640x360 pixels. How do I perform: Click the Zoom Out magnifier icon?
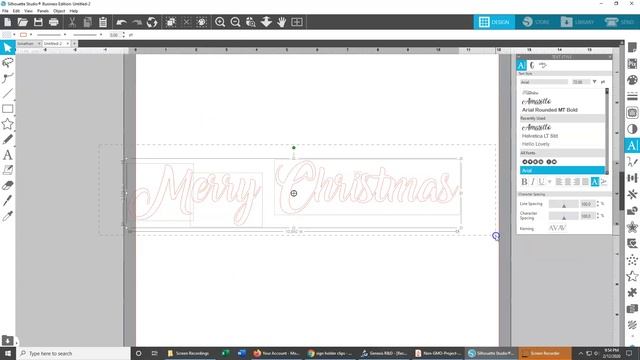pyautogui.click(x=236, y=22)
